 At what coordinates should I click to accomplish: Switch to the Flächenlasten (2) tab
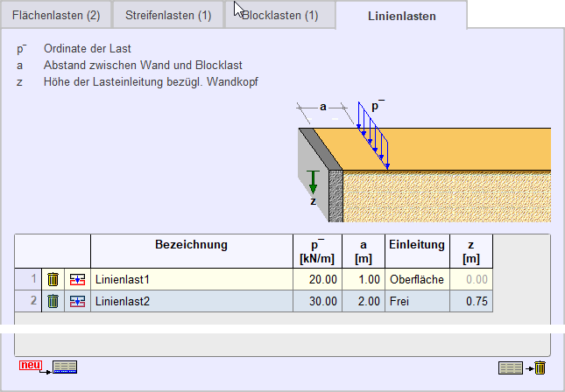pos(56,17)
